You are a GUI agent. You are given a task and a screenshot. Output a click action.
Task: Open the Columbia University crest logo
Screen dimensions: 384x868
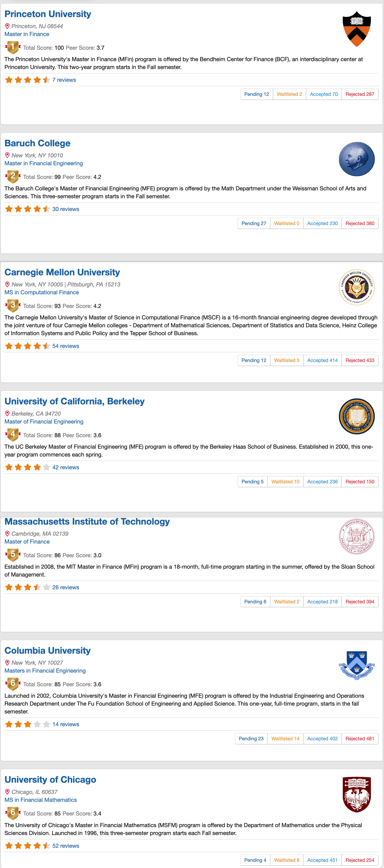coord(357,665)
